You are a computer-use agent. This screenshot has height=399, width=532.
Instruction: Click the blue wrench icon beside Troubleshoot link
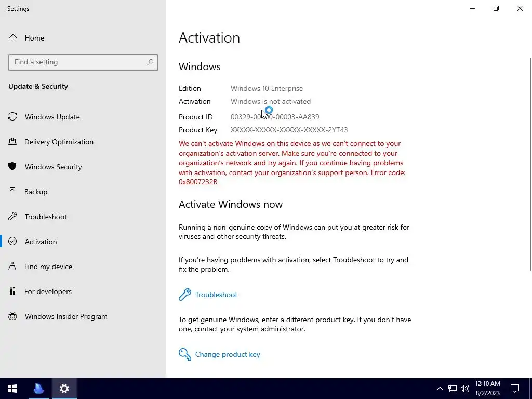[185, 295]
